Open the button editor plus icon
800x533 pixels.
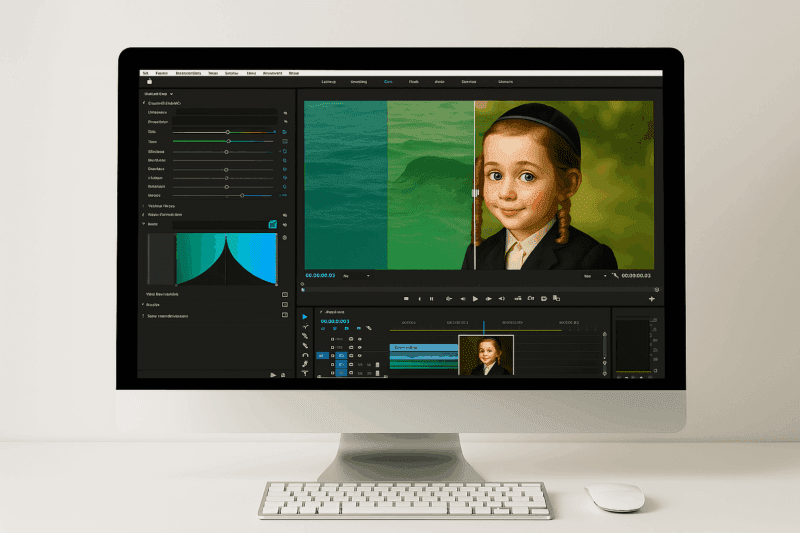pos(652,299)
